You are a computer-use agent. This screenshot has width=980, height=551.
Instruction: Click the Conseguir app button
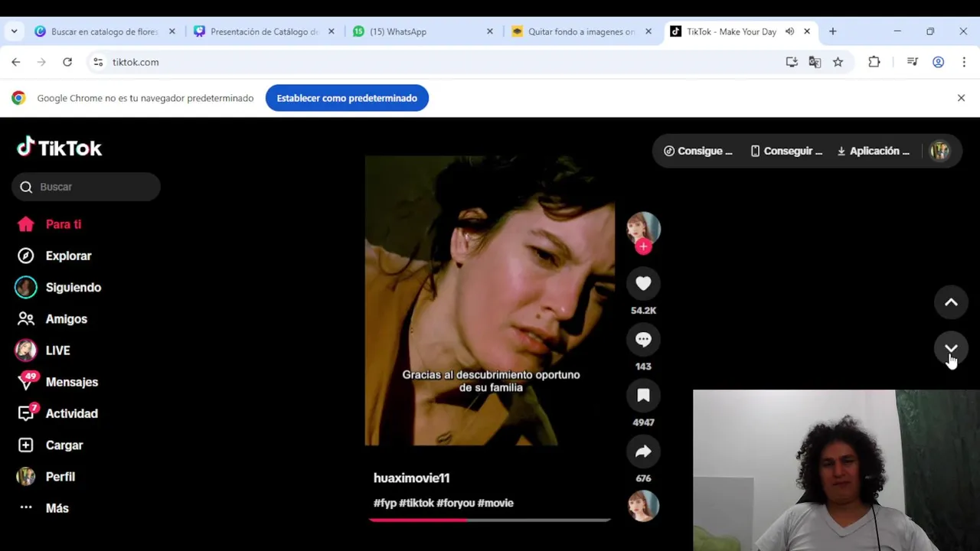pyautogui.click(x=786, y=151)
